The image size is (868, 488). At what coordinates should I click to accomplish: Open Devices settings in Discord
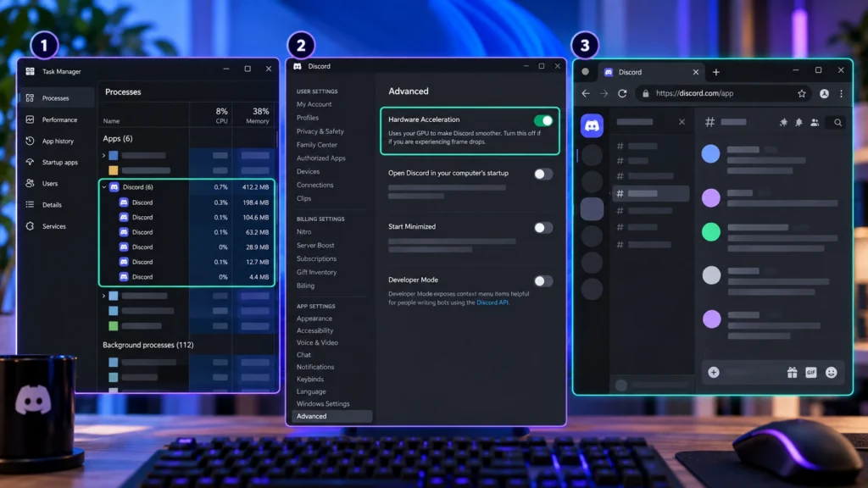point(308,171)
